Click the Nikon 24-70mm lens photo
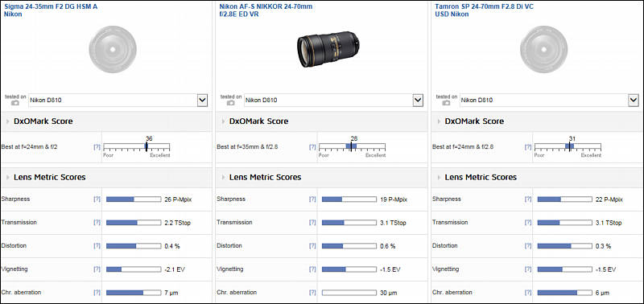Viewport: 644px width, 304px height. pos(328,49)
